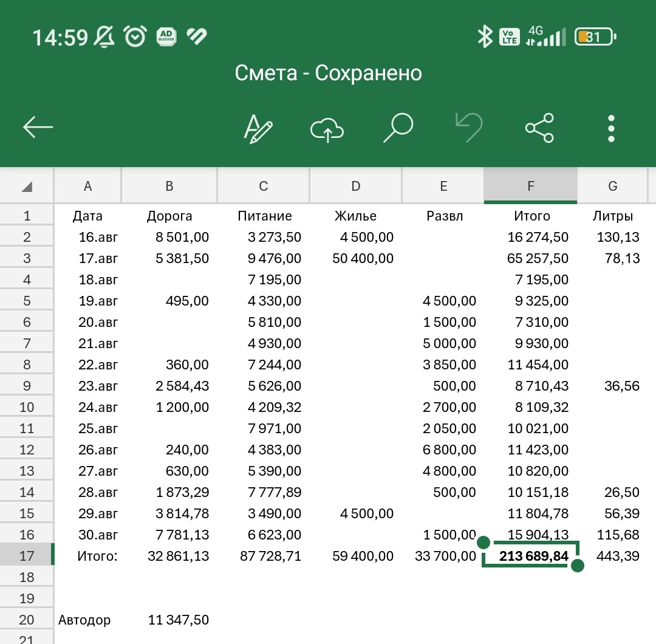The width and height of the screenshot is (656, 644).
Task: Tap the select-all corner triangle
Action: tap(27, 187)
